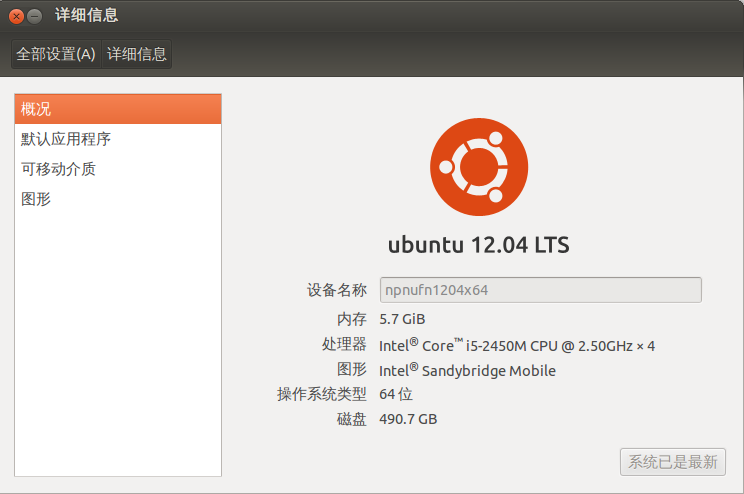Click the 系统已是最新 button

click(x=672, y=462)
